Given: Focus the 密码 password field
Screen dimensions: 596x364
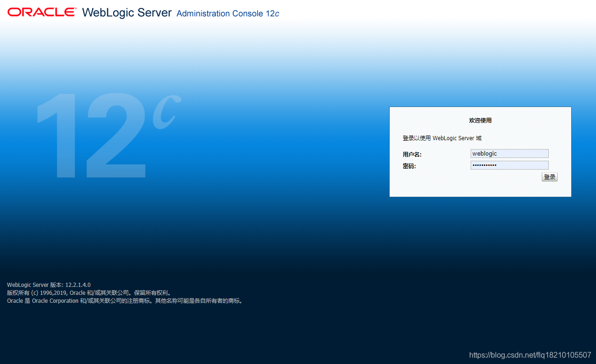Looking at the screenshot, I should [x=509, y=165].
